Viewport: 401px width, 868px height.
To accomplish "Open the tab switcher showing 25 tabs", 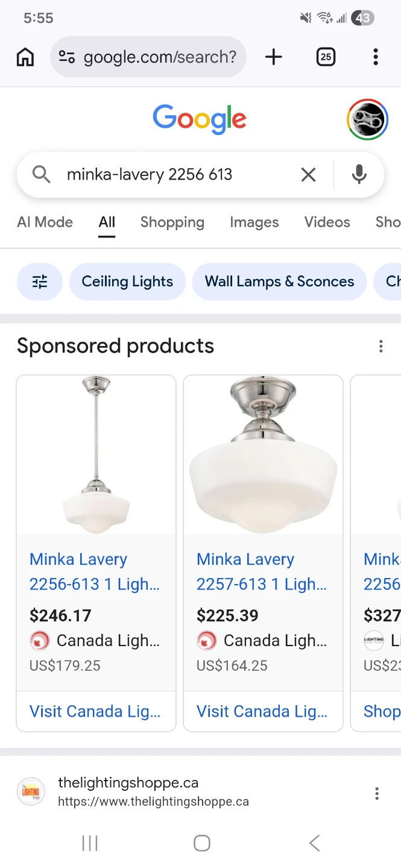I will [326, 57].
